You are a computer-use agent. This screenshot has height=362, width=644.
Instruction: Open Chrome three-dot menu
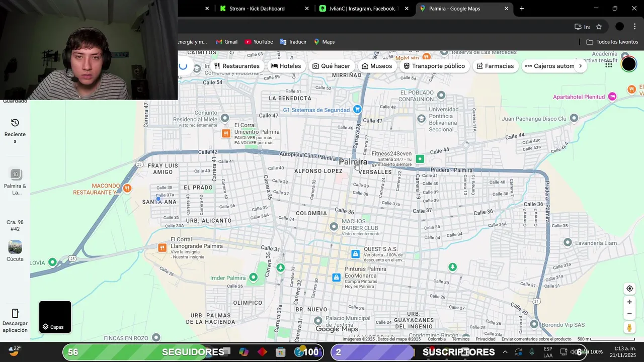pyautogui.click(x=634, y=27)
